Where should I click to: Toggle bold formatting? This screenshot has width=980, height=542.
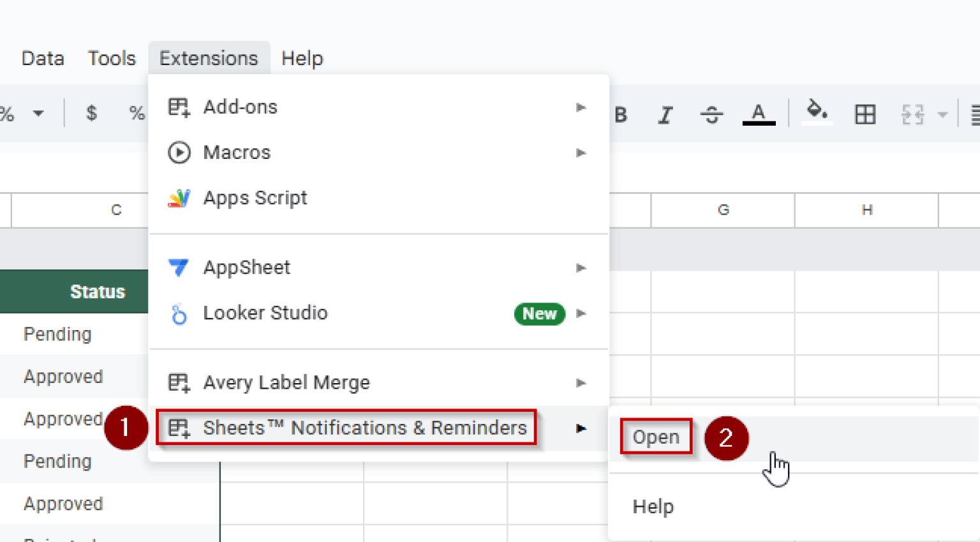(621, 114)
